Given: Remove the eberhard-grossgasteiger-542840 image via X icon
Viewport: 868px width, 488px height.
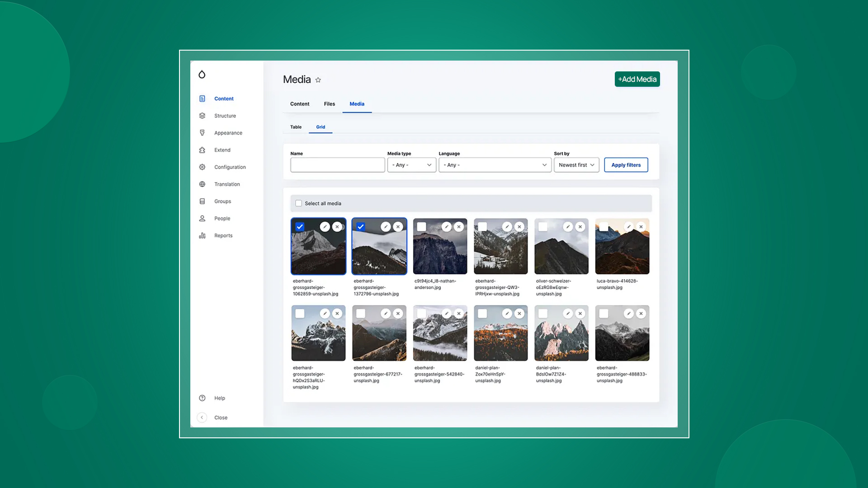Looking at the screenshot, I should pyautogui.click(x=459, y=314).
